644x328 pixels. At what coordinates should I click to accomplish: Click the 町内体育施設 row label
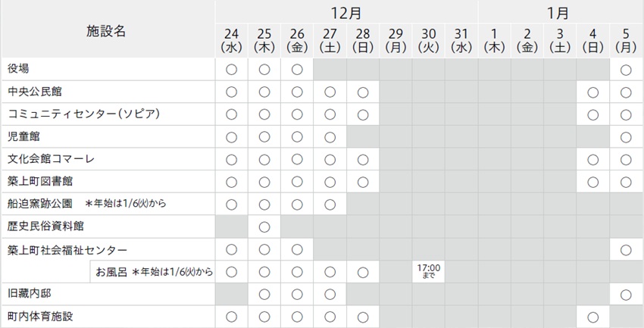[x=40, y=317]
